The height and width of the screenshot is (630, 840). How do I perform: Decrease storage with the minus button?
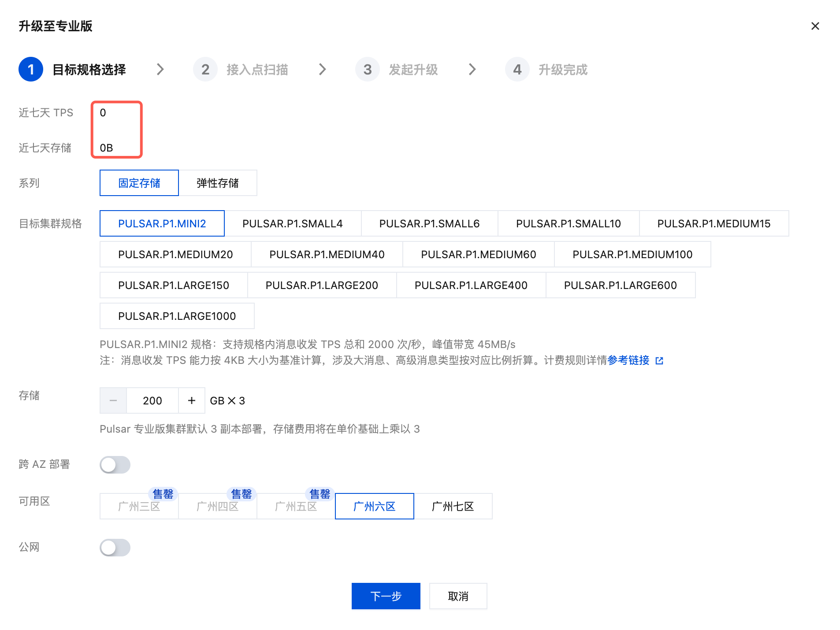tap(113, 400)
